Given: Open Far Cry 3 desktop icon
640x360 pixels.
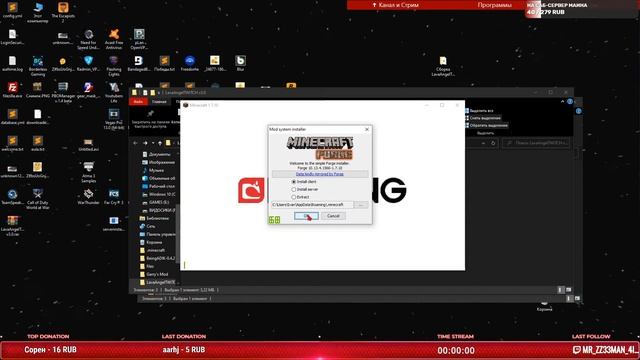Looking at the screenshot, I should click(114, 197).
